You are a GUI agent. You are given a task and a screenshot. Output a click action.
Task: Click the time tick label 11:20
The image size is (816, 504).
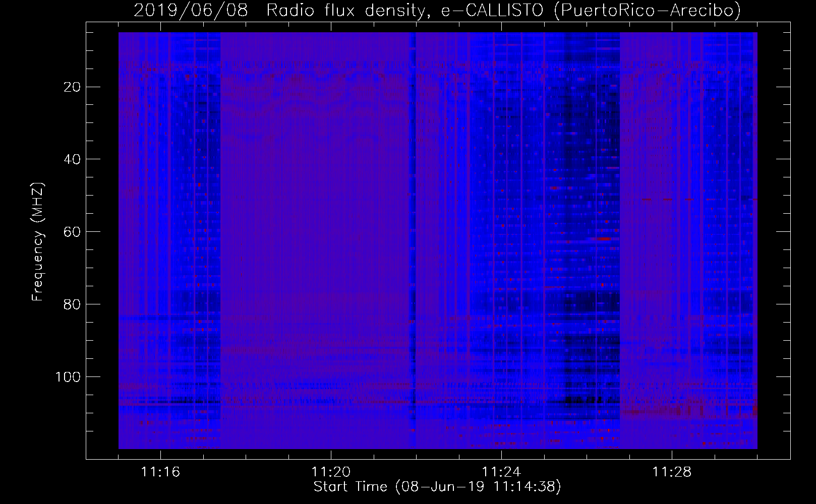[331, 472]
